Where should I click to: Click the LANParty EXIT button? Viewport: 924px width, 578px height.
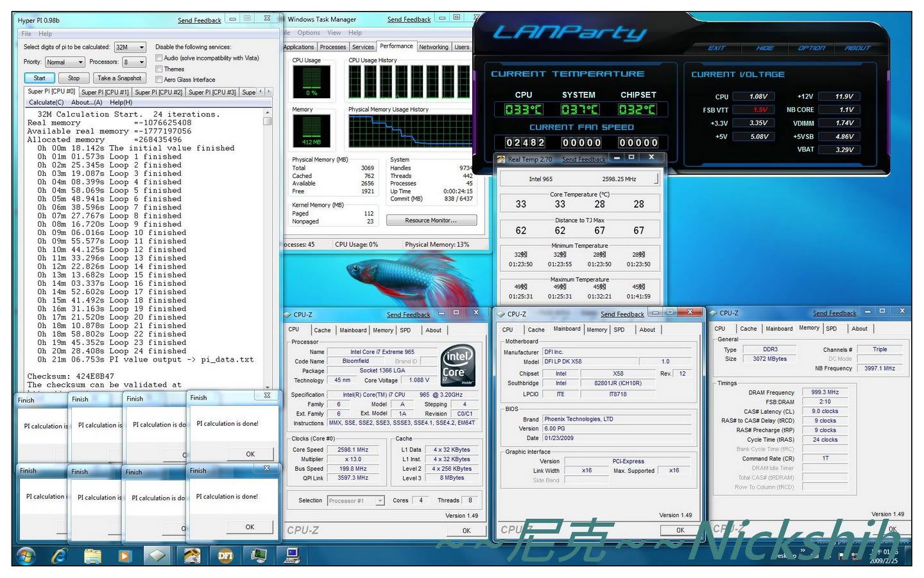click(x=716, y=48)
